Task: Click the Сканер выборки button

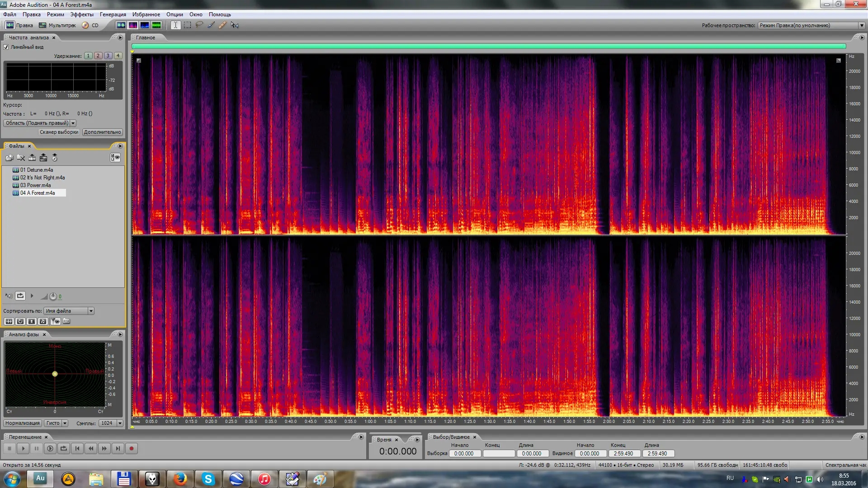Action: 59,132
